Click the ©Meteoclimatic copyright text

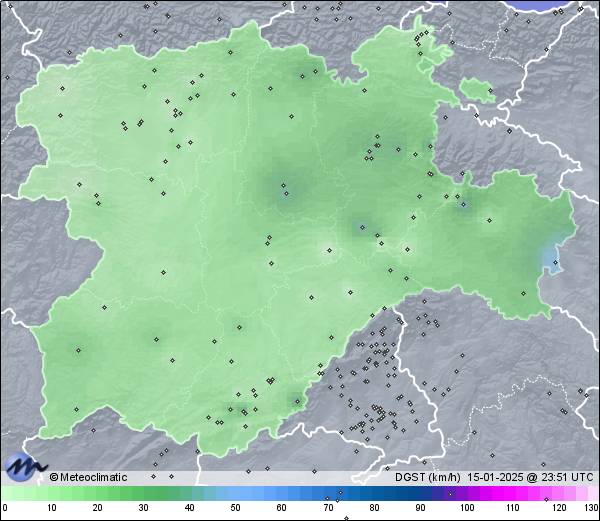pos(88,477)
